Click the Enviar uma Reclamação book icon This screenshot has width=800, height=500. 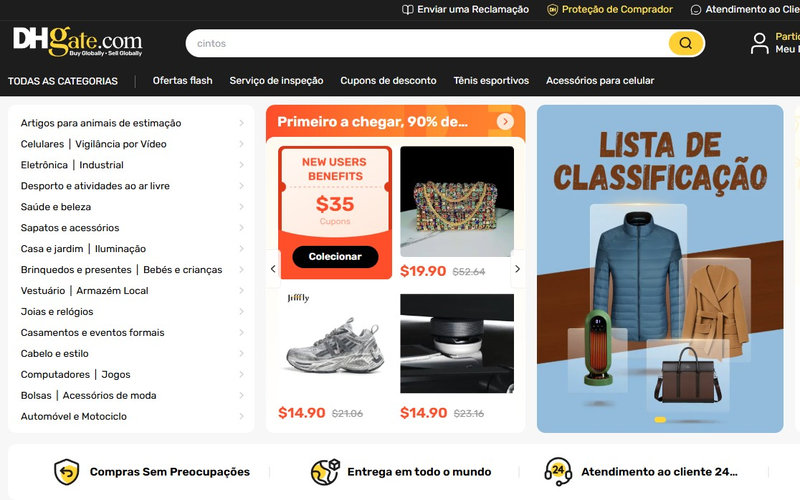click(x=407, y=10)
